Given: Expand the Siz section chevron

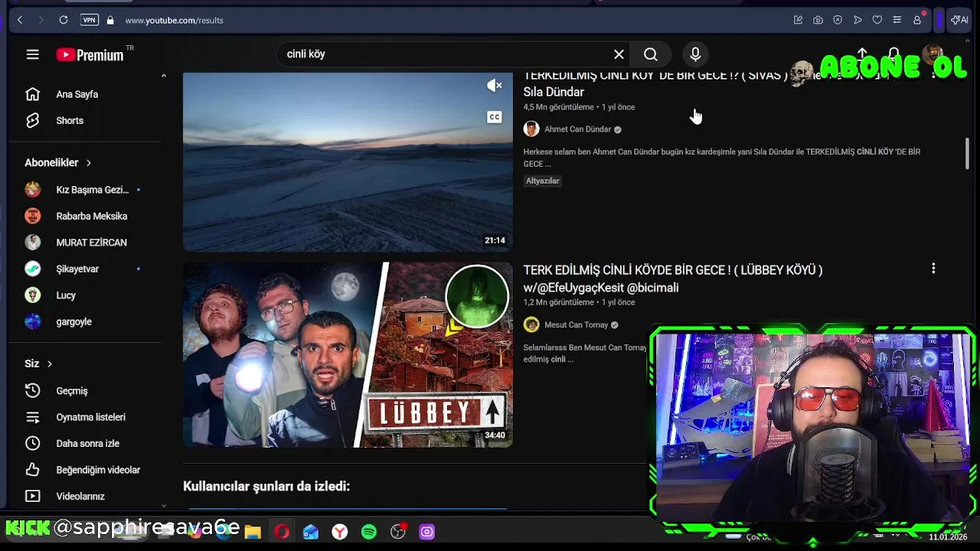Looking at the screenshot, I should pyautogui.click(x=50, y=364).
